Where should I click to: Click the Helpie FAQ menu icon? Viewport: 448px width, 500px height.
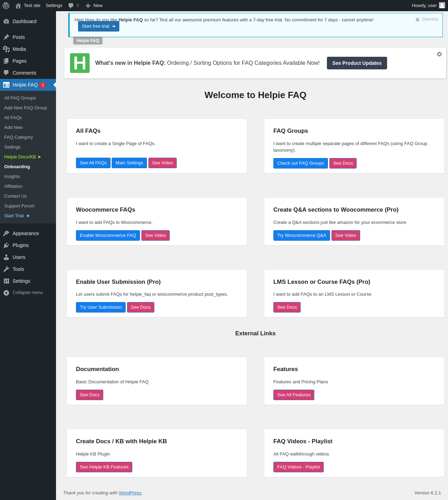(6, 85)
